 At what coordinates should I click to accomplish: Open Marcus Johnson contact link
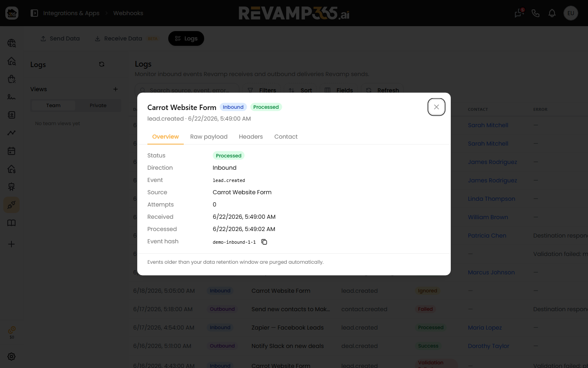(x=491, y=272)
